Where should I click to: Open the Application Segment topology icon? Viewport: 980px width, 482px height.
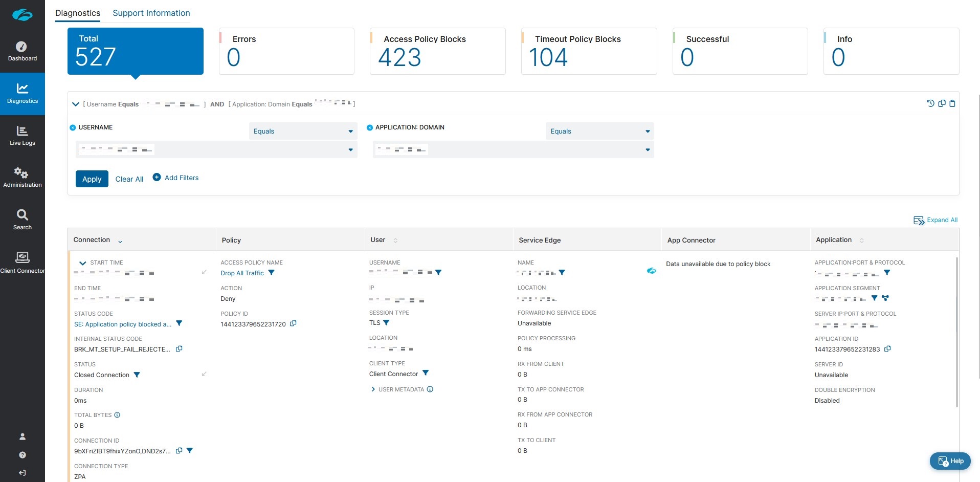click(x=885, y=298)
